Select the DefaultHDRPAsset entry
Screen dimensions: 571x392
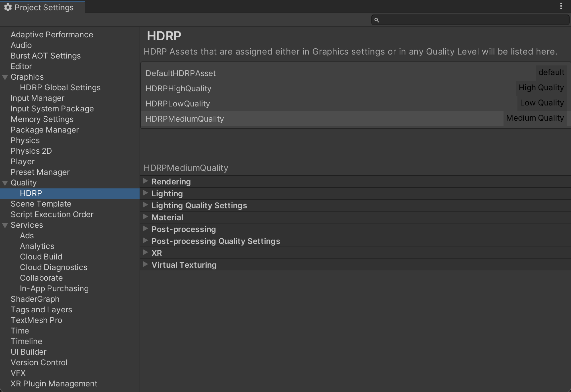click(180, 73)
